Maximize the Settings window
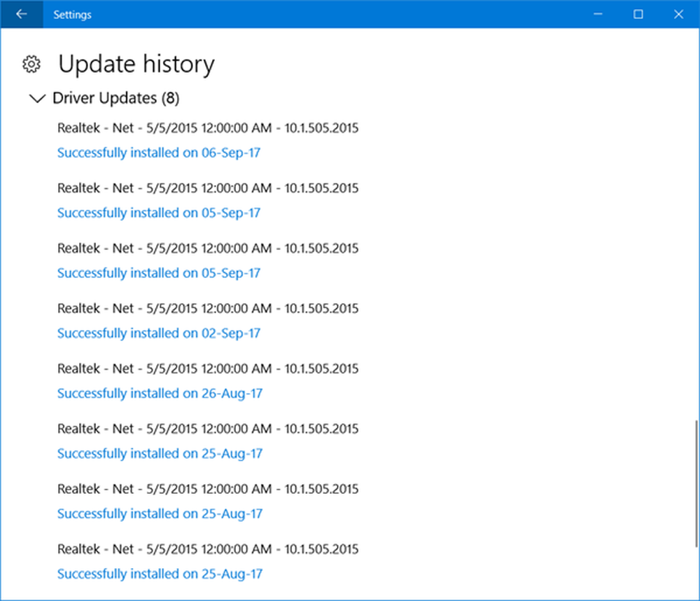The width and height of the screenshot is (700, 601). [x=638, y=14]
